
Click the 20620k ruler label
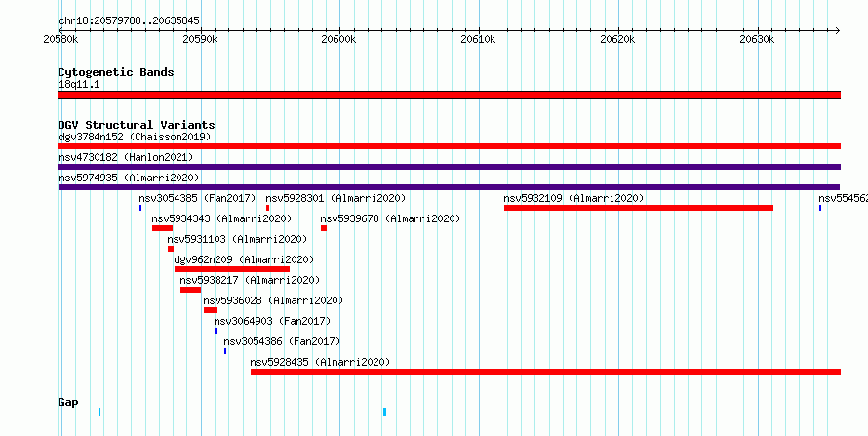coord(617,40)
